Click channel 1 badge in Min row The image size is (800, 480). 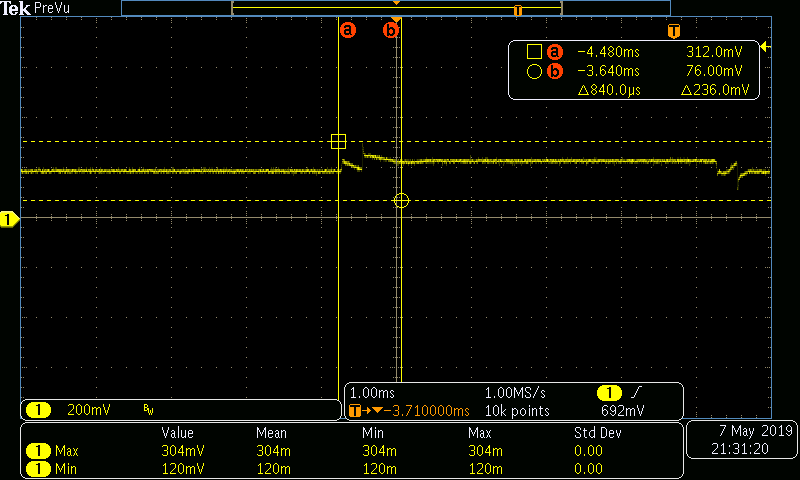[x=38, y=469]
